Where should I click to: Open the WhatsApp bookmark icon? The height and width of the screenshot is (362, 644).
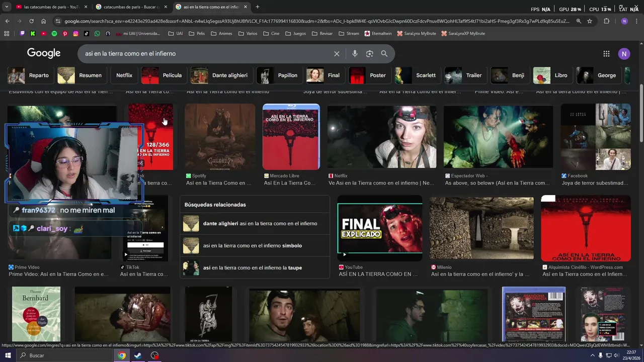(x=97, y=34)
